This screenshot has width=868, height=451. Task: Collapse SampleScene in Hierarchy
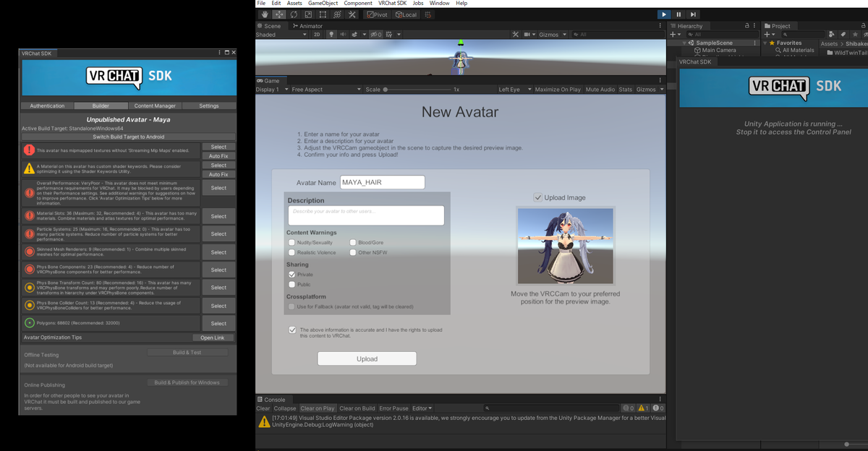(x=686, y=43)
